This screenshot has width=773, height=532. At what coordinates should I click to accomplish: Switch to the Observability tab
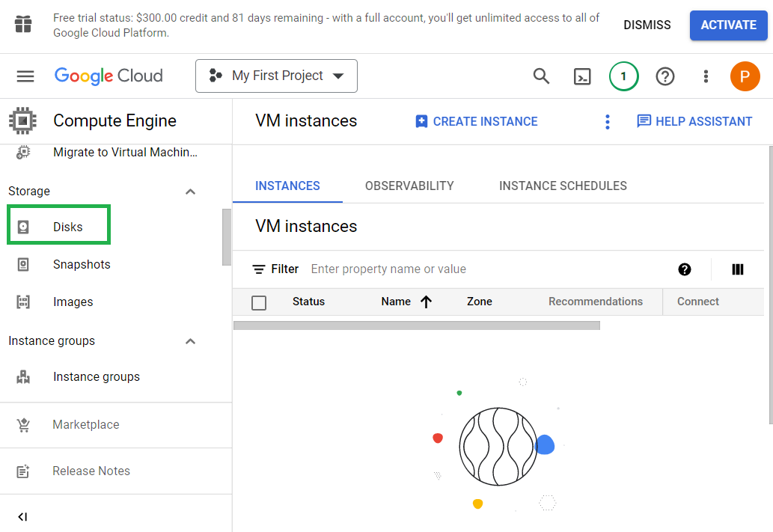click(409, 186)
